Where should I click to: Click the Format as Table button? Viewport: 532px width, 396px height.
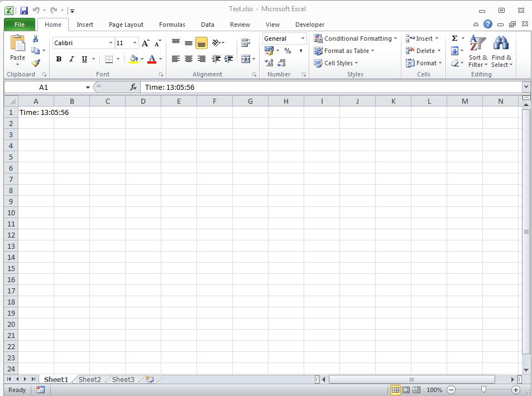click(342, 51)
